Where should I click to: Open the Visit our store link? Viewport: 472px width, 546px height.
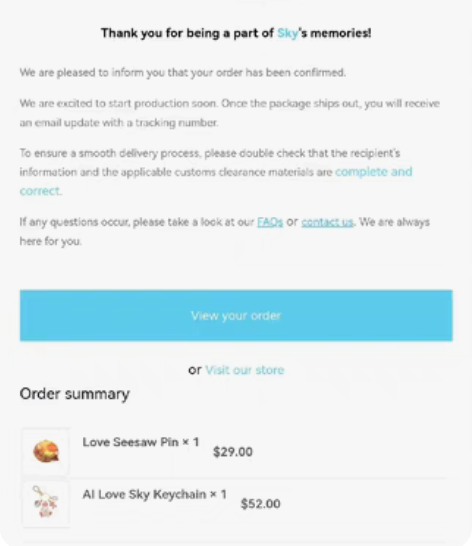(x=245, y=370)
